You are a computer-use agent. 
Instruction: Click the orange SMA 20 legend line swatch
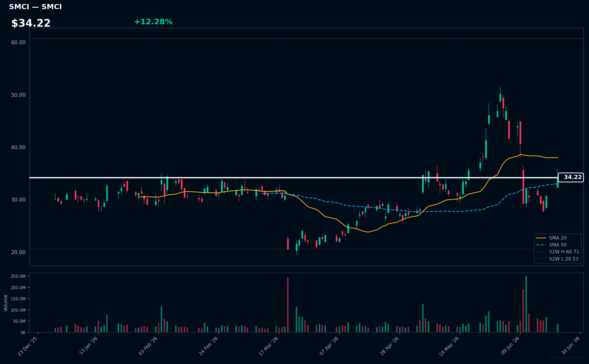pyautogui.click(x=541, y=238)
